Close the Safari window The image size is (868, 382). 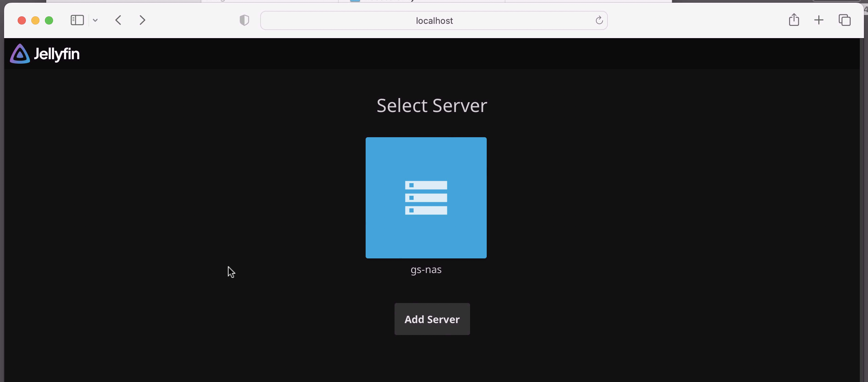(x=22, y=20)
